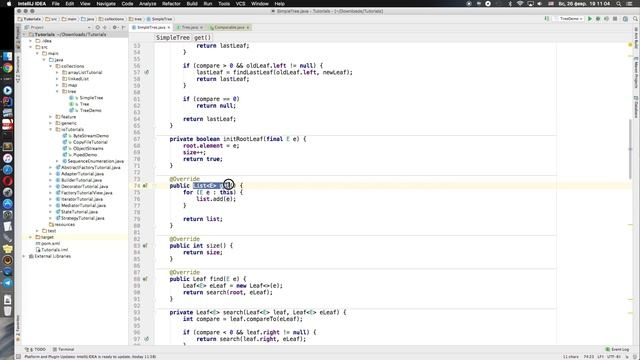Open the Project panel settings gear
Viewport: 640px width, 360px height.
click(x=115, y=27)
